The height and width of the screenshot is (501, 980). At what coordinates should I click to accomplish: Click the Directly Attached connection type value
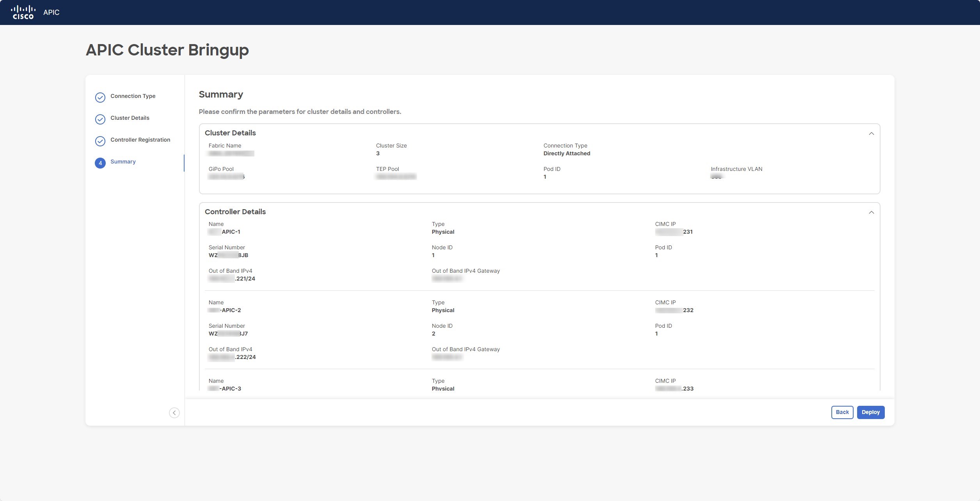566,153
